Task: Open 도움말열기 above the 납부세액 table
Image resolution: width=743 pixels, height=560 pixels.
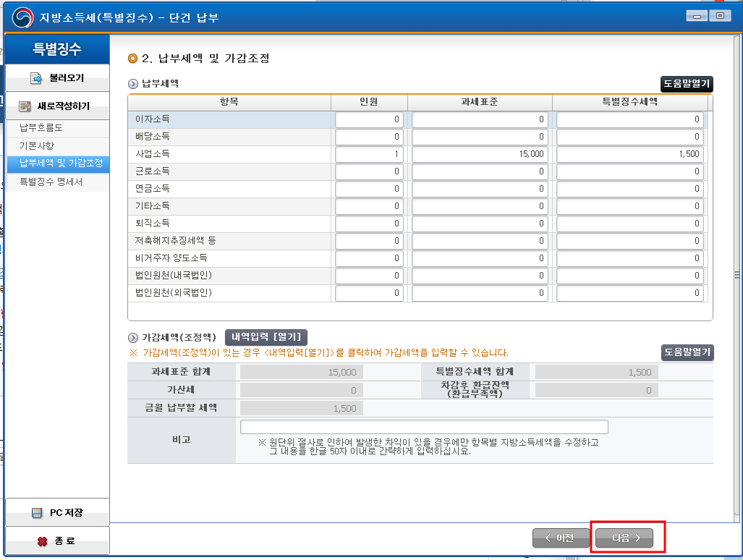Action: 686,84
